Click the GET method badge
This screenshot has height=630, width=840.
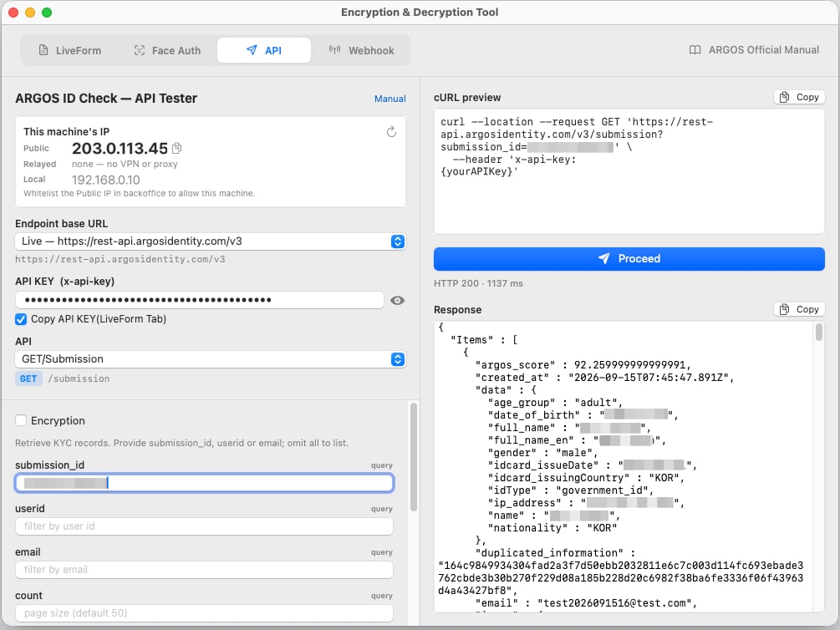[x=28, y=379]
